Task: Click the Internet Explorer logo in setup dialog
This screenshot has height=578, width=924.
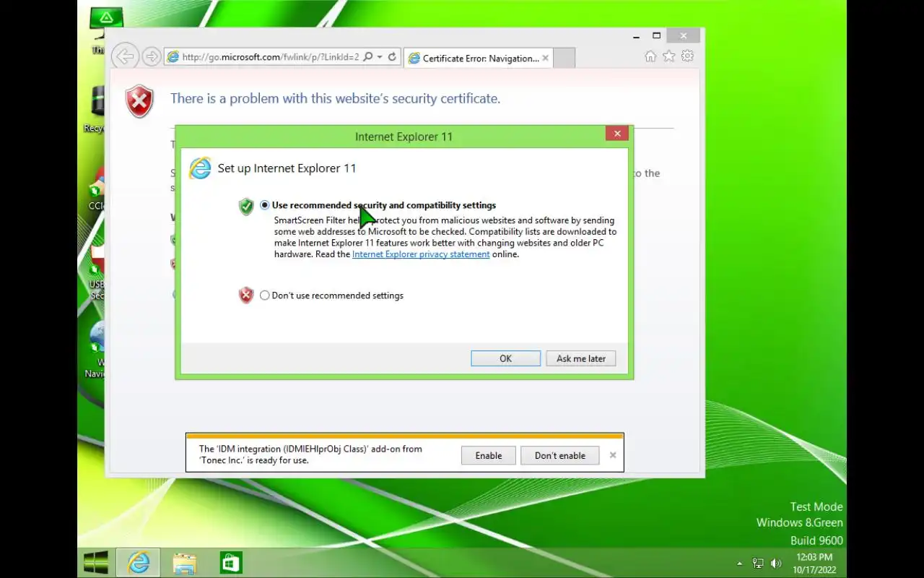Action: (x=200, y=168)
